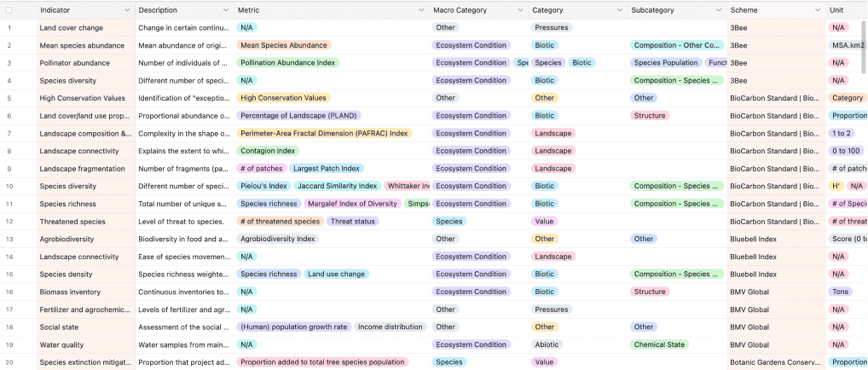Click the 'Contagion Index' metric tag
Image resolution: width=868 pixels, height=370 pixels.
268,151
